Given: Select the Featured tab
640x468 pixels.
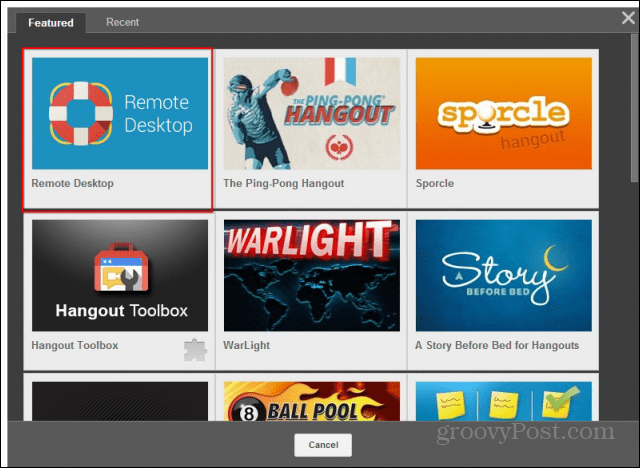Looking at the screenshot, I should click(x=51, y=23).
